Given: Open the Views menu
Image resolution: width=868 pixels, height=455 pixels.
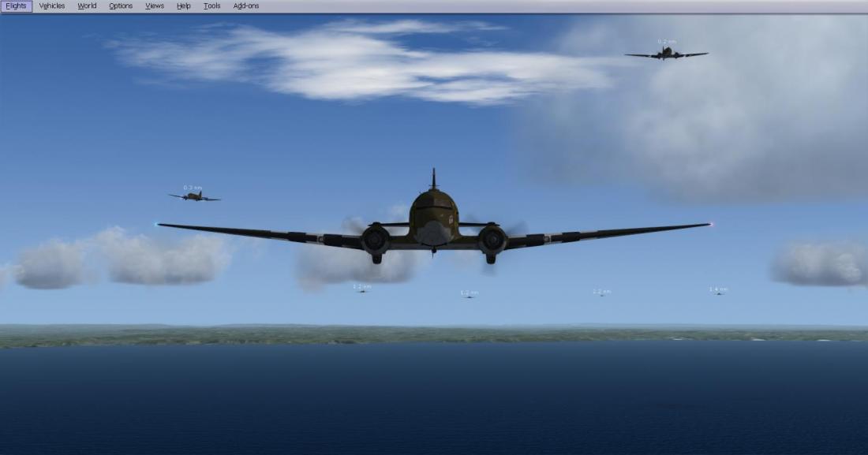Looking at the screenshot, I should [155, 6].
